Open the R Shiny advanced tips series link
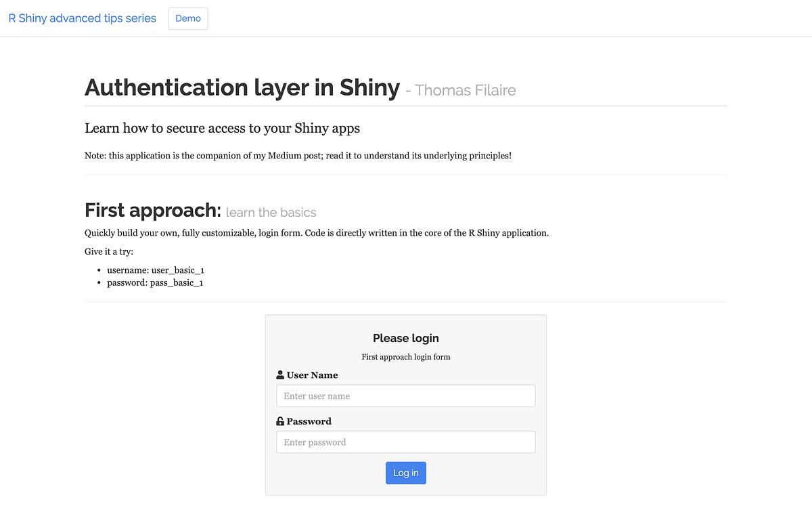Image resolution: width=812 pixels, height=508 pixels. click(x=81, y=18)
